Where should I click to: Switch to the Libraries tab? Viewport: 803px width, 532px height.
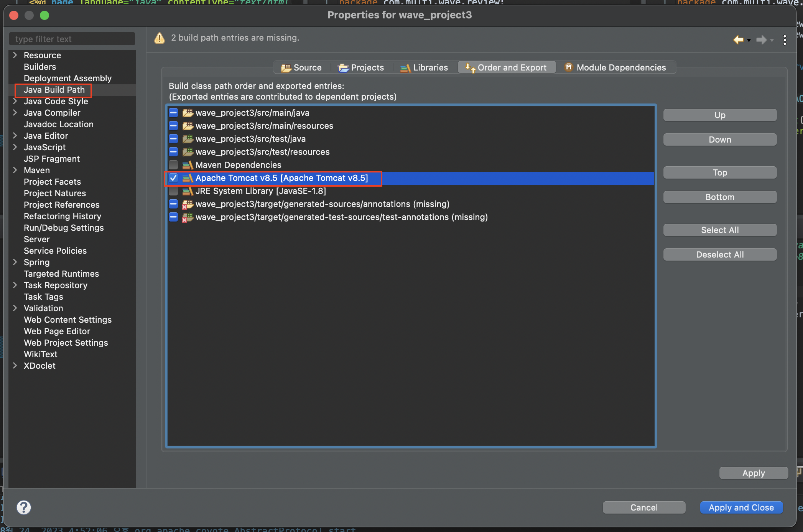(424, 68)
